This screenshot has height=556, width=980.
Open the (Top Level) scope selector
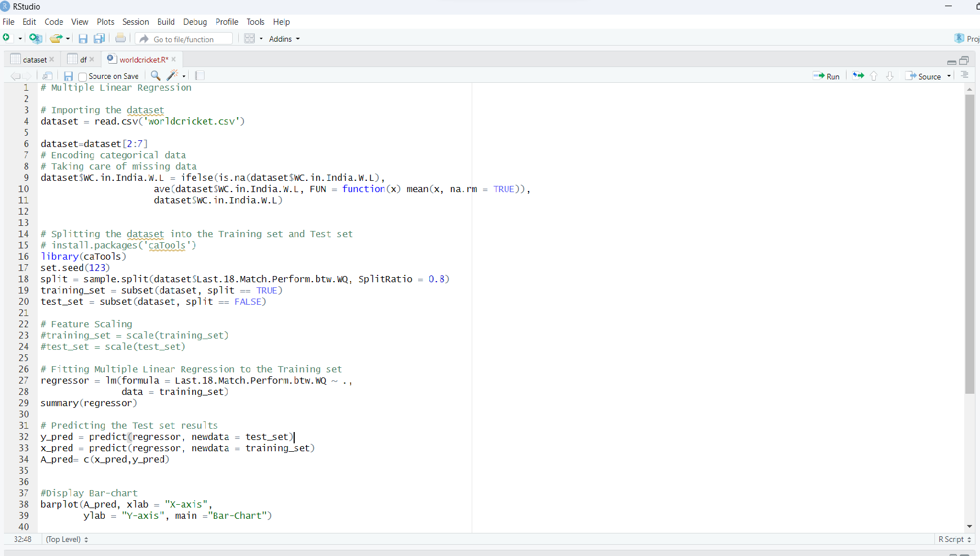click(67, 540)
